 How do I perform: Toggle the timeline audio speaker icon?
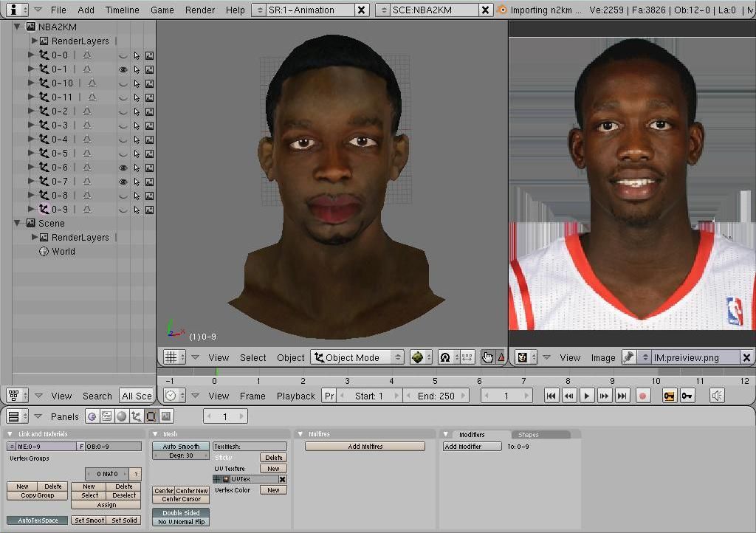717,396
